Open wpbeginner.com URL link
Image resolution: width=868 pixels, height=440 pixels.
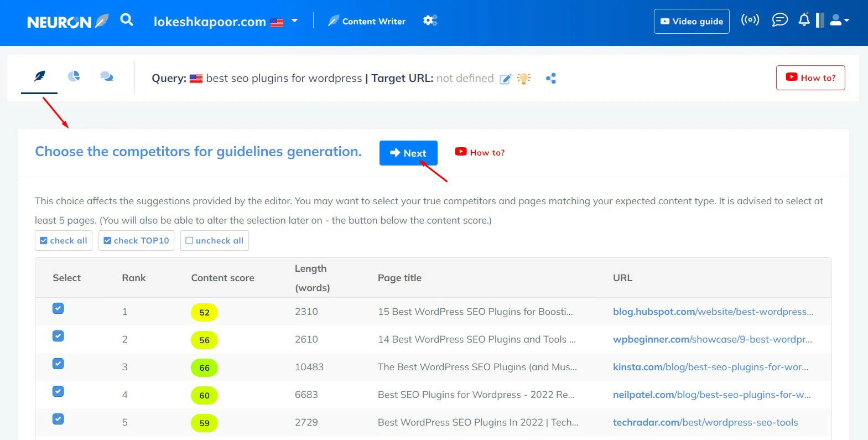pyautogui.click(x=713, y=339)
